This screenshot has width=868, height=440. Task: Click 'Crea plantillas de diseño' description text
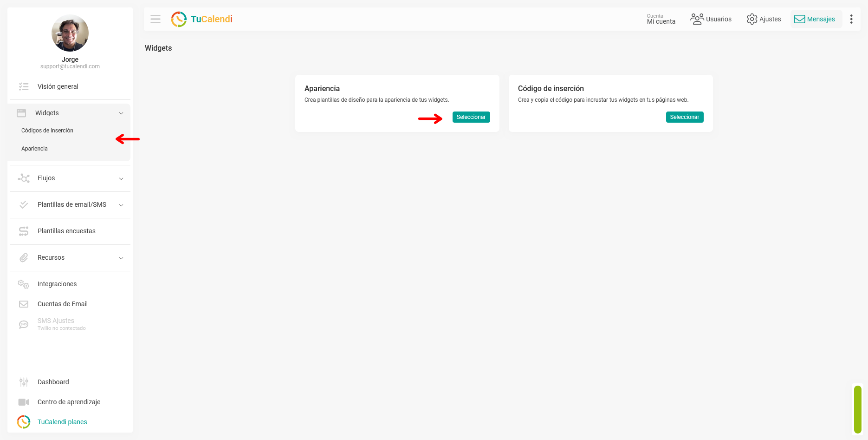(377, 100)
